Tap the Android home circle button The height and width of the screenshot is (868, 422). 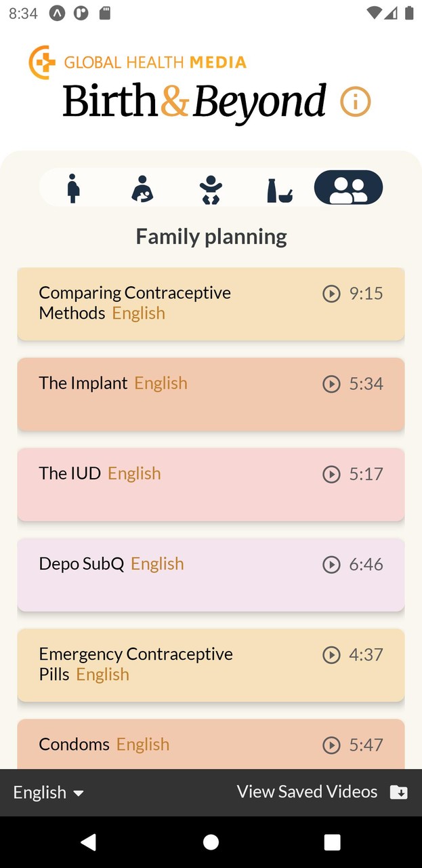click(211, 842)
